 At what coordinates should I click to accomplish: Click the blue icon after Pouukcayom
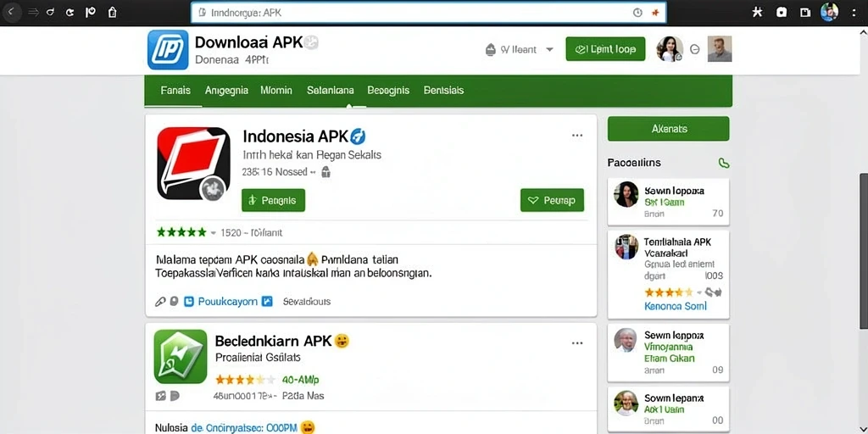(267, 302)
